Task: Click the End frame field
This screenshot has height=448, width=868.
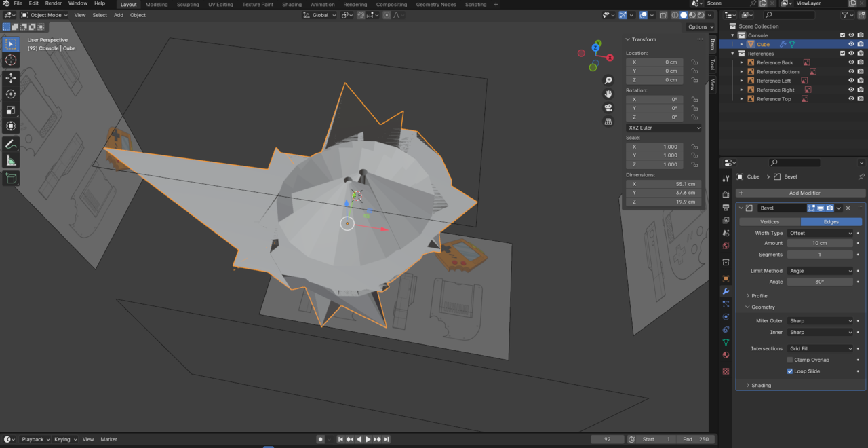Action: coord(695,439)
